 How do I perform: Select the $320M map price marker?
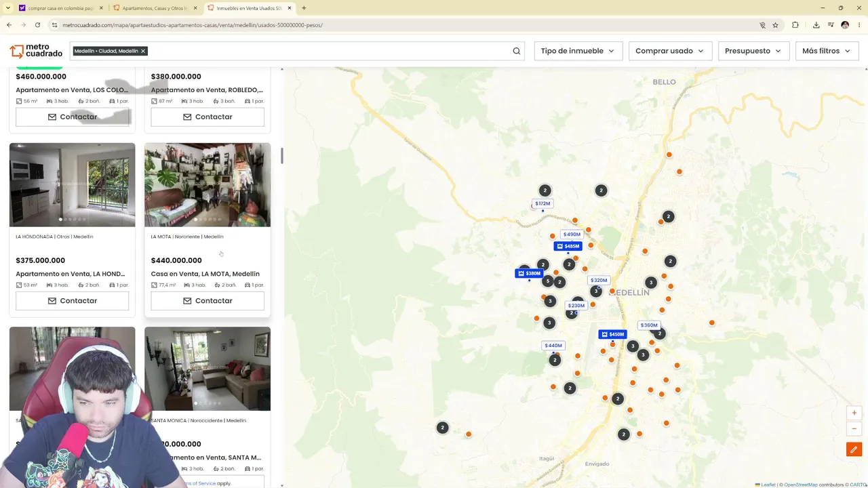[599, 280]
